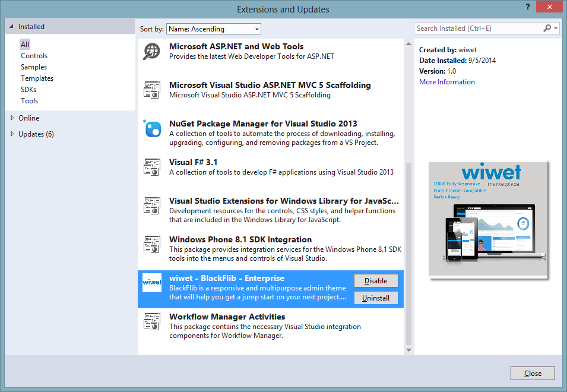Select the Controls category
The width and height of the screenshot is (567, 392).
(x=34, y=56)
